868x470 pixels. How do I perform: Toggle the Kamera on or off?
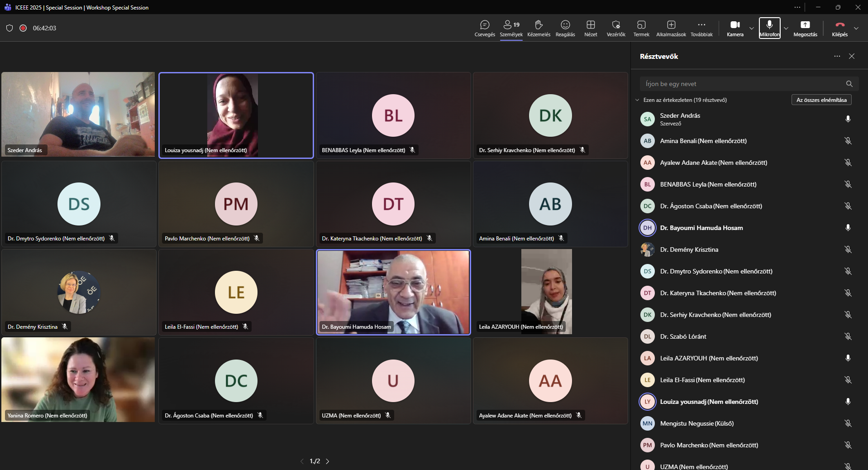pyautogui.click(x=735, y=28)
